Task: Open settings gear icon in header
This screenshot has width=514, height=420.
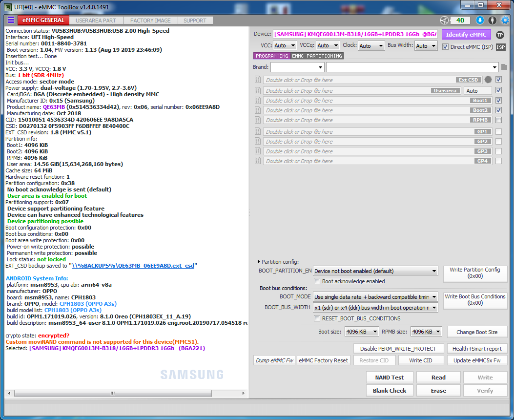Action: point(505,21)
